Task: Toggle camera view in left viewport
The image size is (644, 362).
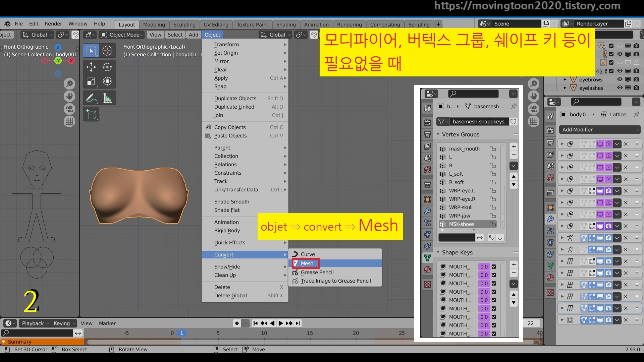Action: (x=69, y=109)
